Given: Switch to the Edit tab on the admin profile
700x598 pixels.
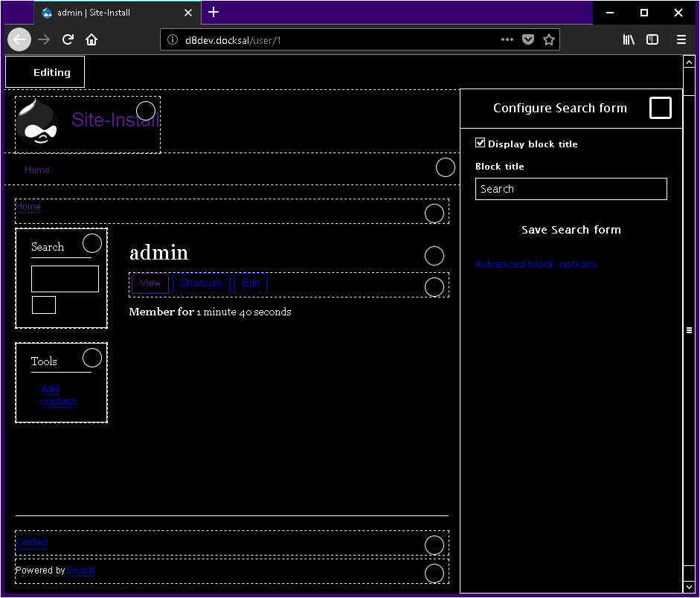Looking at the screenshot, I should 251,283.
